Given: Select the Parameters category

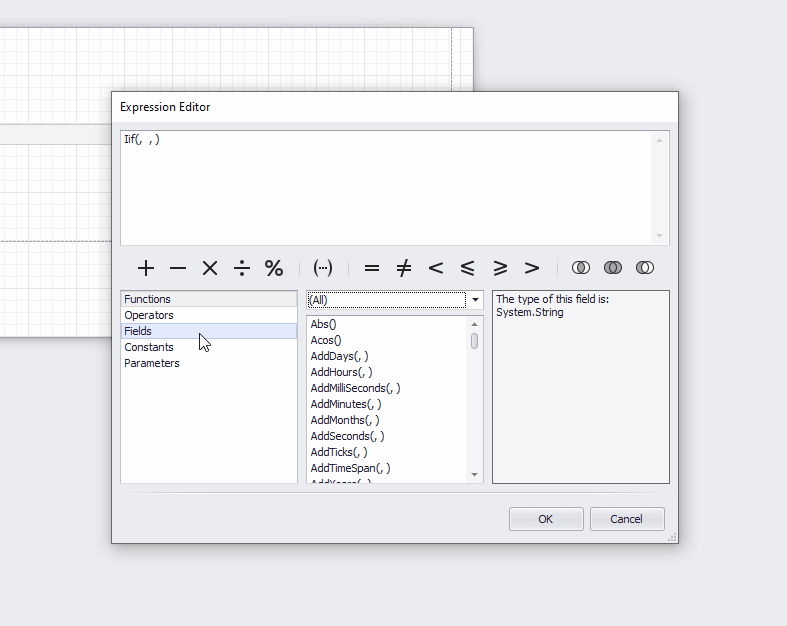Looking at the screenshot, I should click(x=209, y=363).
